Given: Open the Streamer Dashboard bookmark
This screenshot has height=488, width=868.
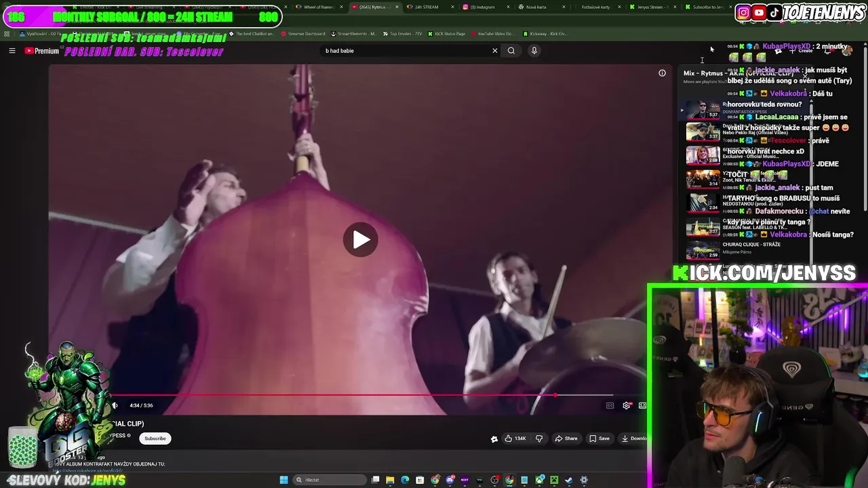Looking at the screenshot, I should point(303,33).
